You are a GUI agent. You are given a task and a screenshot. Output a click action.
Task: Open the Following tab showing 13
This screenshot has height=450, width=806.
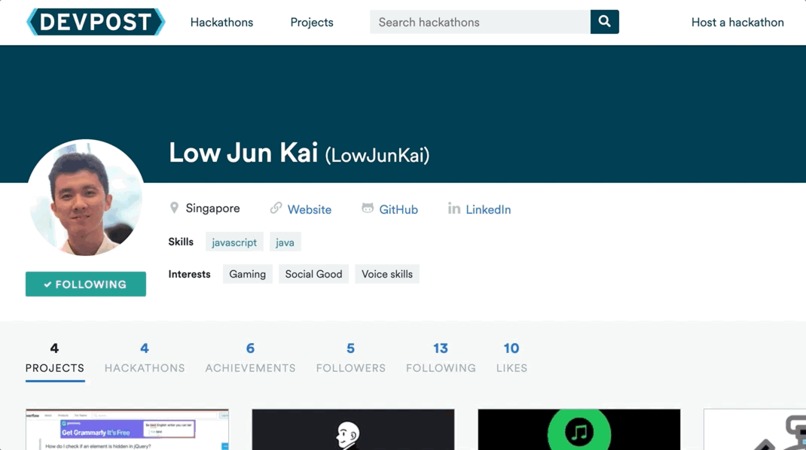[441, 358]
